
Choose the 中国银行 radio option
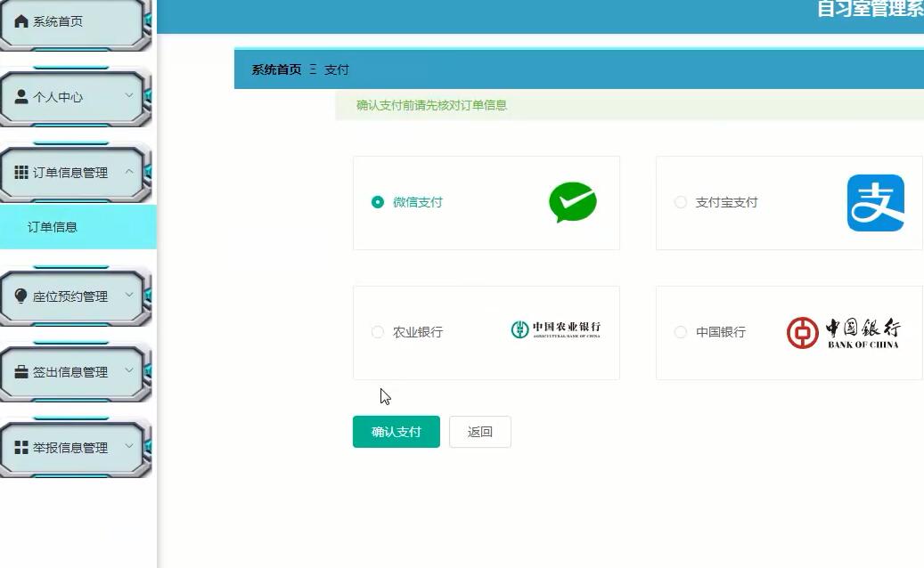[681, 332]
